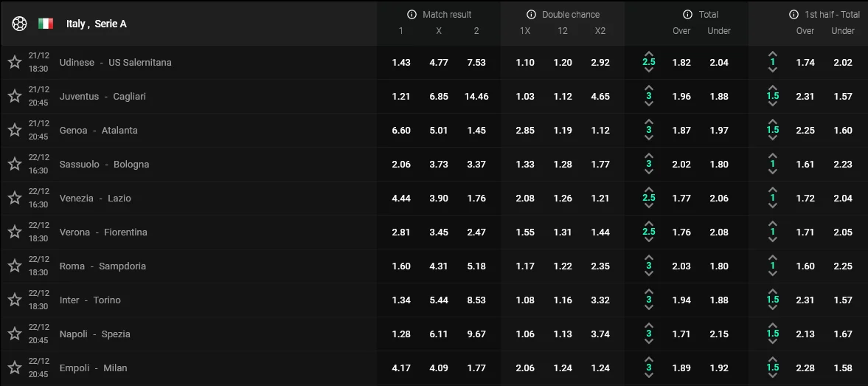This screenshot has width=868, height=386.
Task: Click the Total column info icon
Action: (x=688, y=15)
